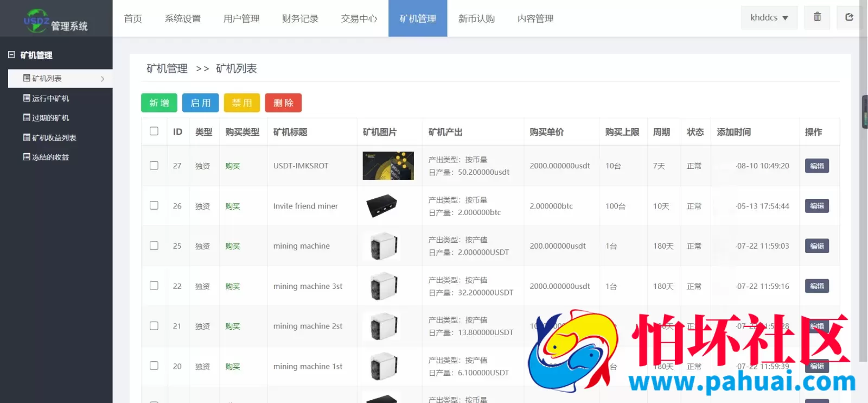Screen dimensions: 868x403
Task: Click the 添加时间 column header
Action: pyautogui.click(x=734, y=132)
